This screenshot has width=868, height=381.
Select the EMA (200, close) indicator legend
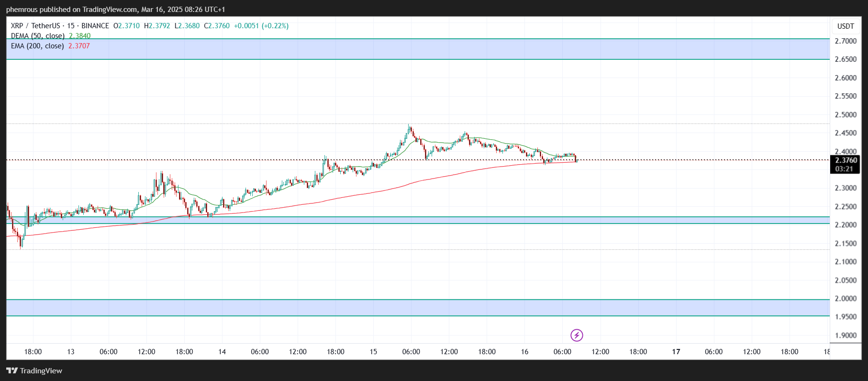point(37,46)
